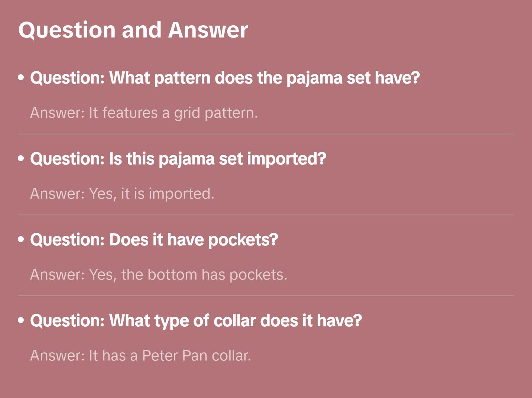Image resolution: width=532 pixels, height=398 pixels.
Task: Expand the "Is this pajama set imported?" question
Action: 178,159
